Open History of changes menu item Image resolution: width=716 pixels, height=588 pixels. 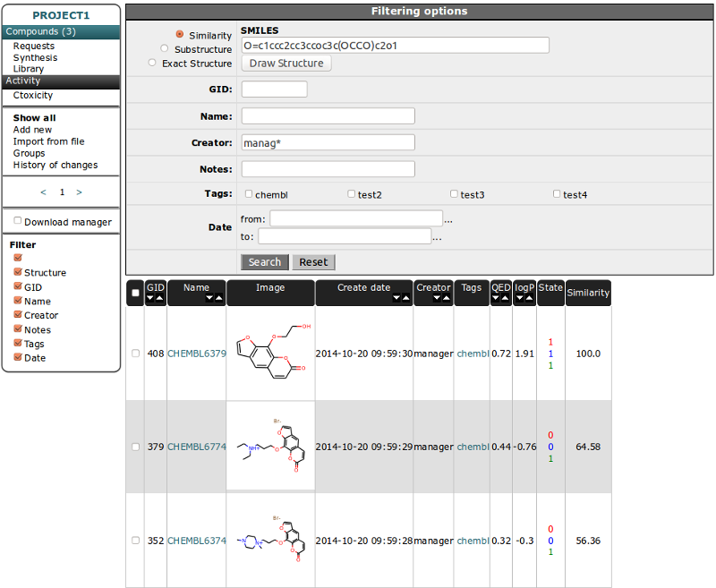[55, 165]
